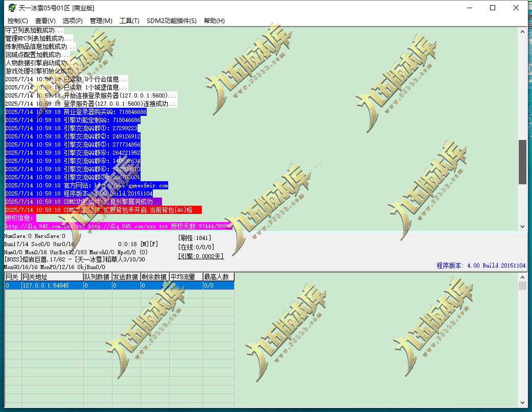The width and height of the screenshot is (532, 412).
Task: Click the 守卫列表加载成功 log line
Action: pyautogui.click(x=34, y=31)
